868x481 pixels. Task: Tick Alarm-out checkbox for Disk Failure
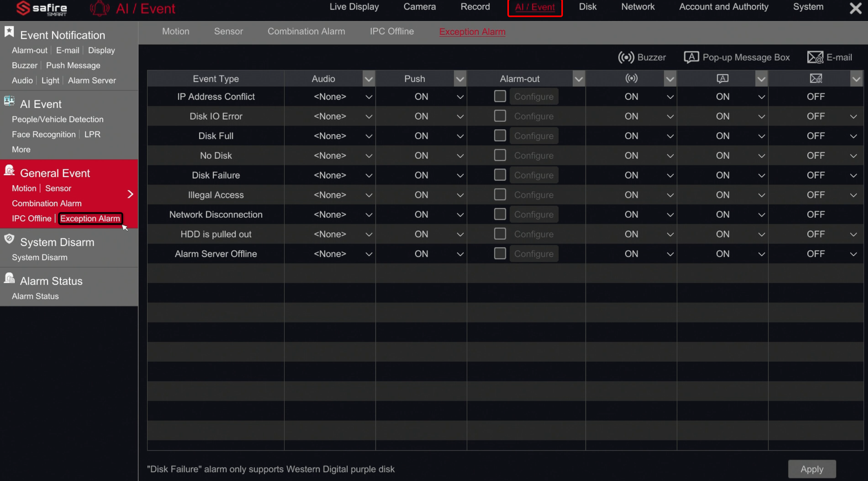[500, 175]
